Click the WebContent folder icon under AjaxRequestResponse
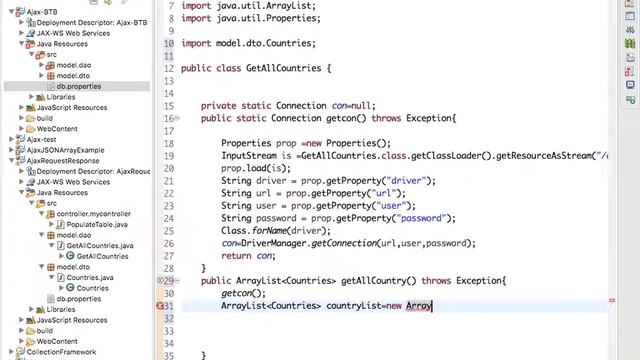640x360 pixels. (31, 341)
